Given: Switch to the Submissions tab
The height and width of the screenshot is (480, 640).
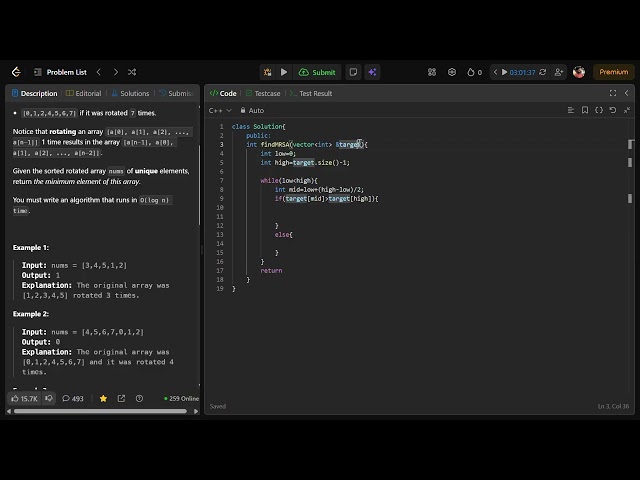Looking at the screenshot, I should point(176,93).
